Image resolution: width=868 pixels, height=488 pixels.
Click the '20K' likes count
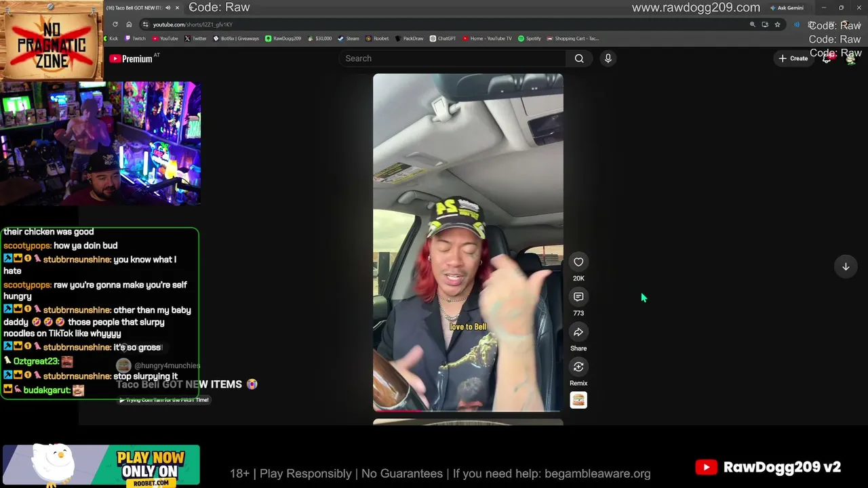click(578, 279)
